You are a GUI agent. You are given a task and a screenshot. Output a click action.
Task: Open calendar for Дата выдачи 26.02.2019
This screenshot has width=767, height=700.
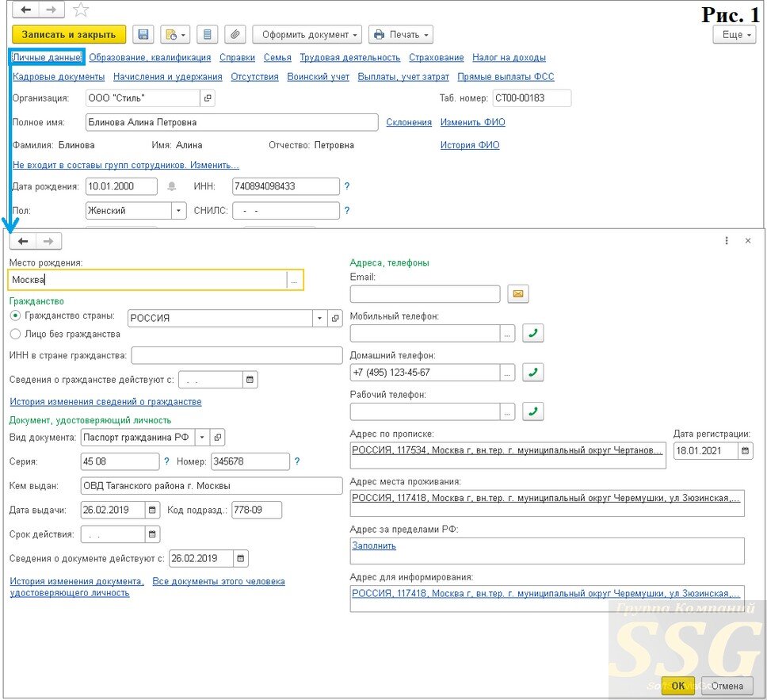point(153,510)
